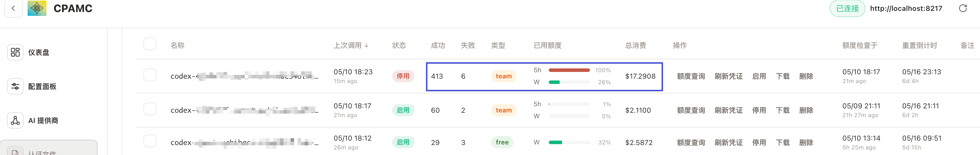980x155 pixels.
Task: Click 停用 action in second row
Action: 759,110
